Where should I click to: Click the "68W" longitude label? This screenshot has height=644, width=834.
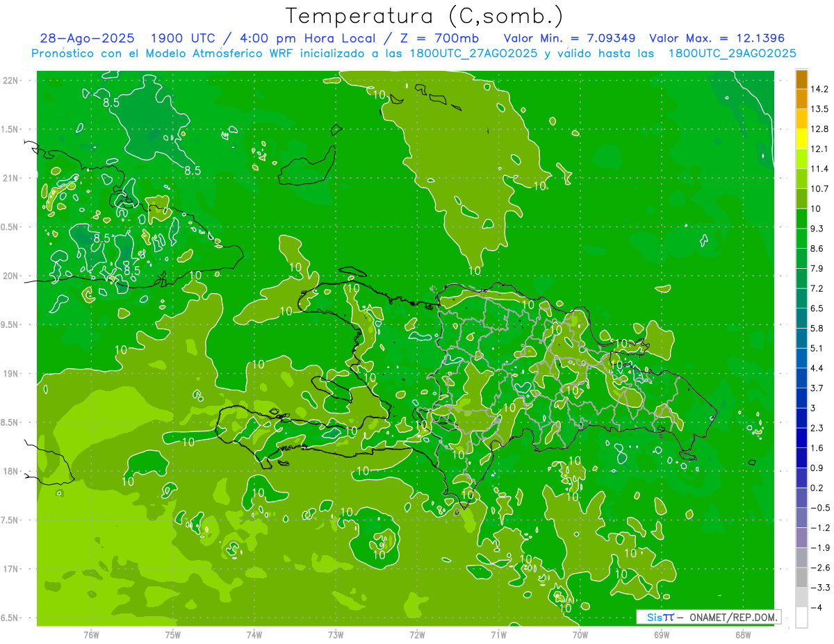coord(743,634)
